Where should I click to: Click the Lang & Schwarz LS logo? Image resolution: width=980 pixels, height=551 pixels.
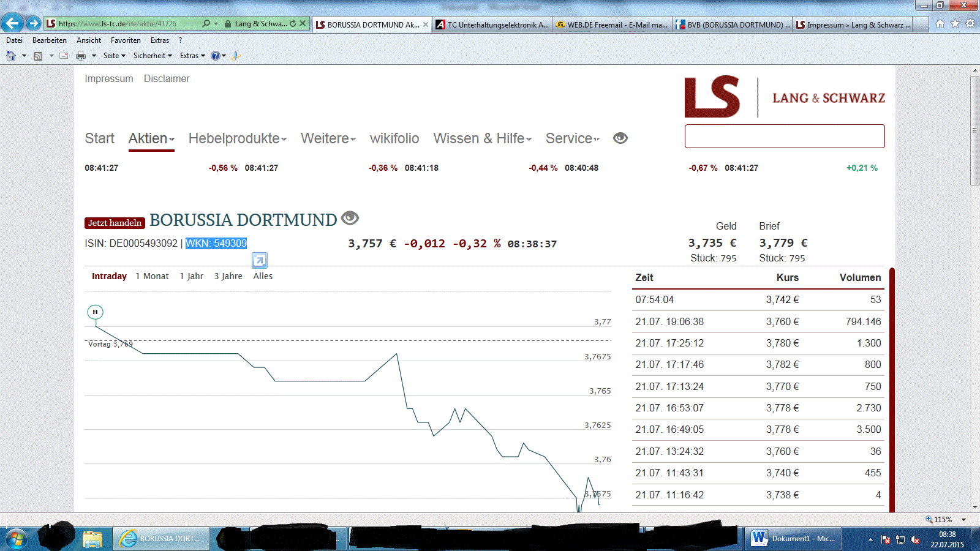(x=712, y=97)
